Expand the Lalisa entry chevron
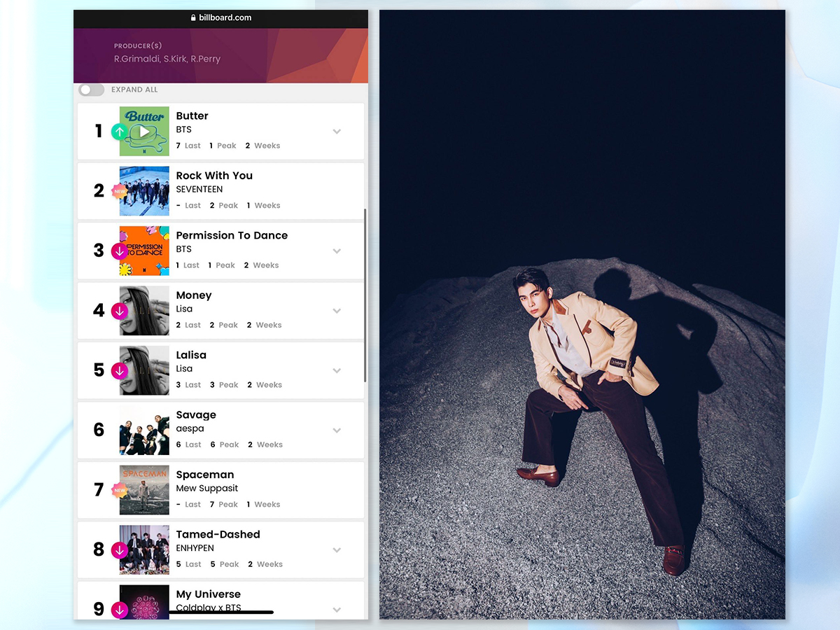 click(x=337, y=370)
